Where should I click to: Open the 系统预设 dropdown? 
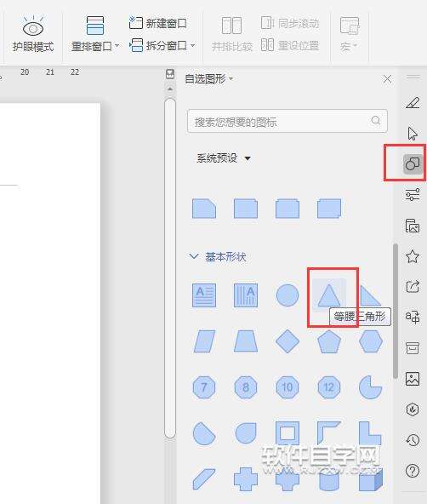[224, 158]
